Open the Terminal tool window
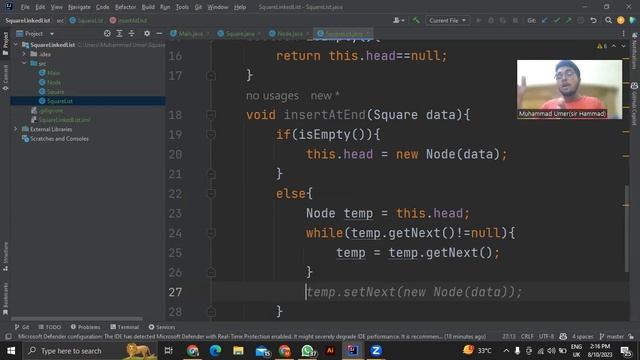Image resolution: width=640 pixels, height=360 pixels. coord(124,327)
